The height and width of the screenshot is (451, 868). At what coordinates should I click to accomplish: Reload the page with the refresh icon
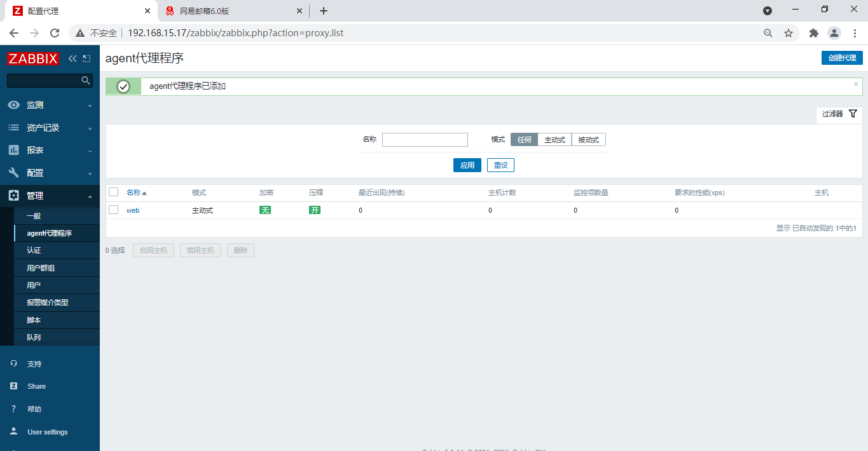coord(55,33)
